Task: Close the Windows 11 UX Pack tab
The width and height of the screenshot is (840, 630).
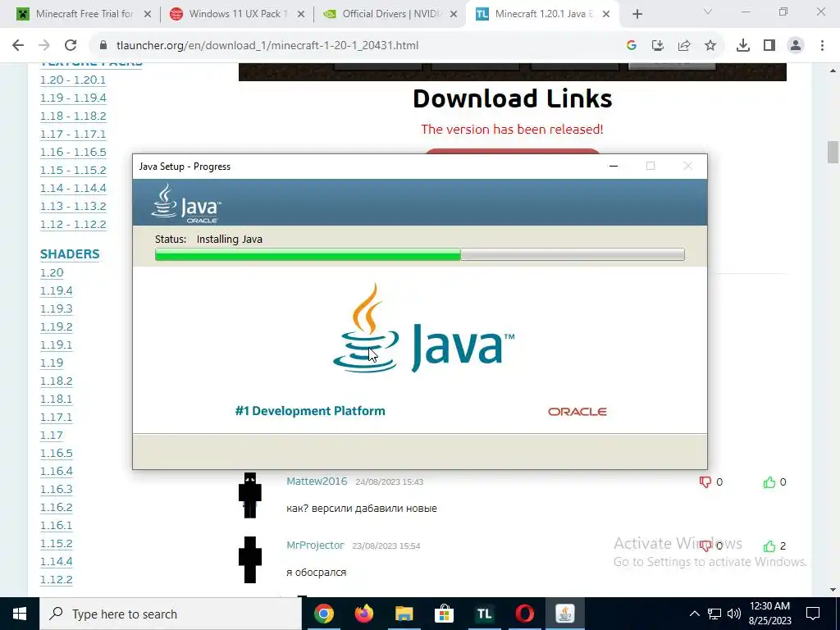Action: 301,15
